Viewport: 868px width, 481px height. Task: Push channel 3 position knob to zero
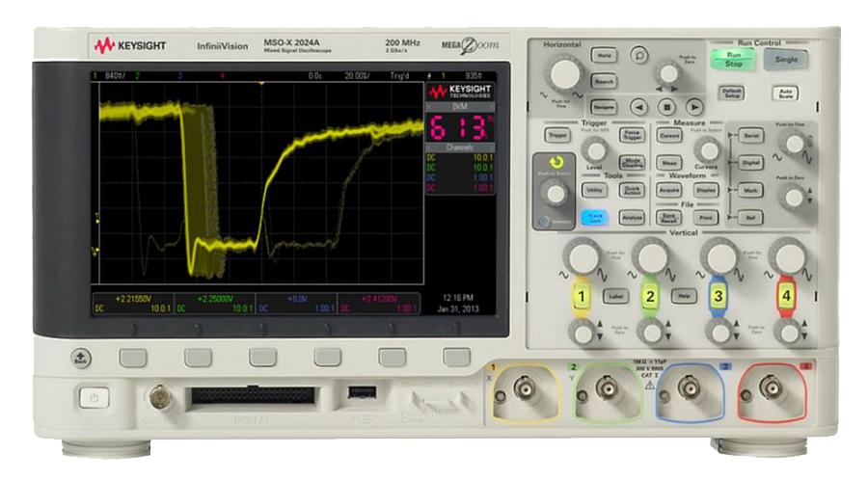click(x=719, y=334)
